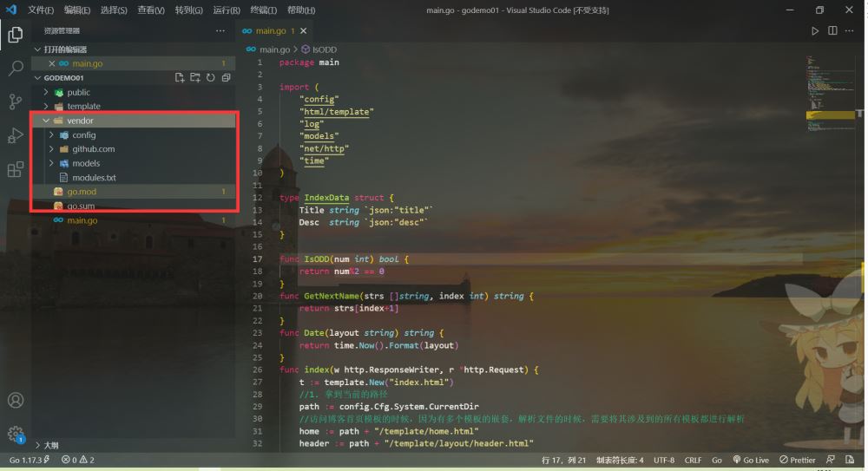Run the Go file with play icon

[815, 31]
